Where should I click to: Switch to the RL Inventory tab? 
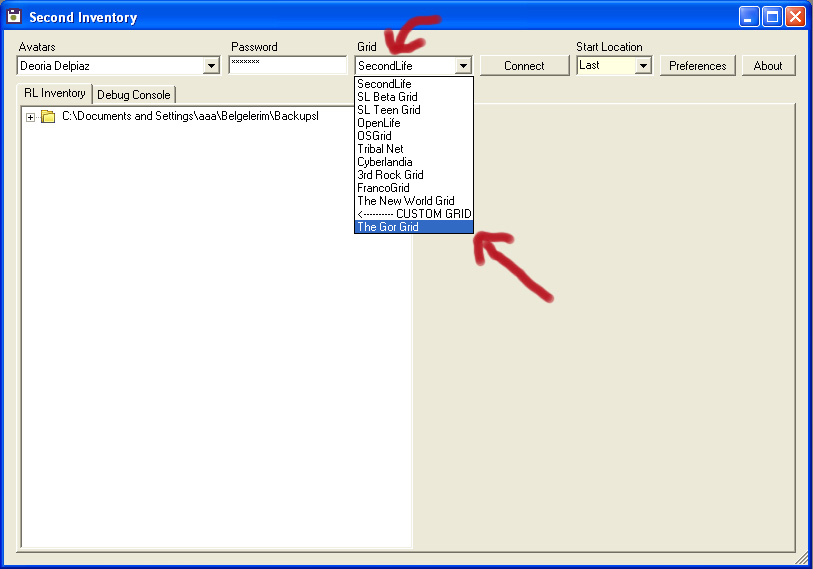(x=54, y=93)
